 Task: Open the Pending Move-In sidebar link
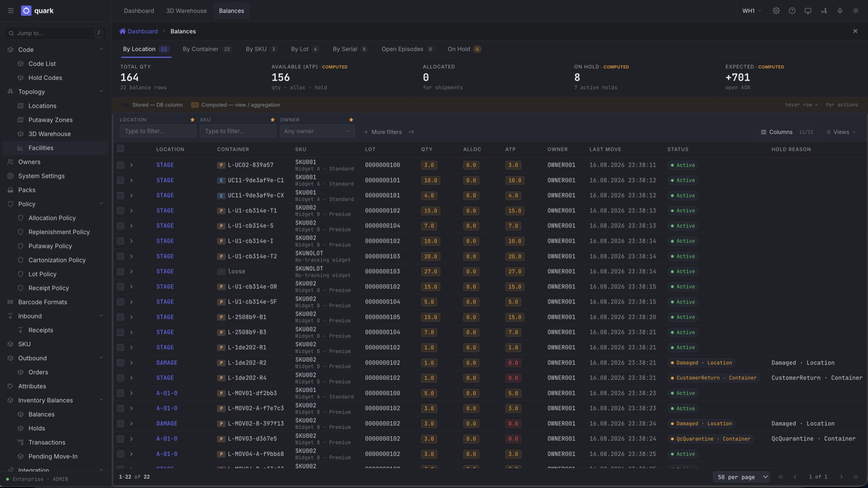click(x=53, y=456)
